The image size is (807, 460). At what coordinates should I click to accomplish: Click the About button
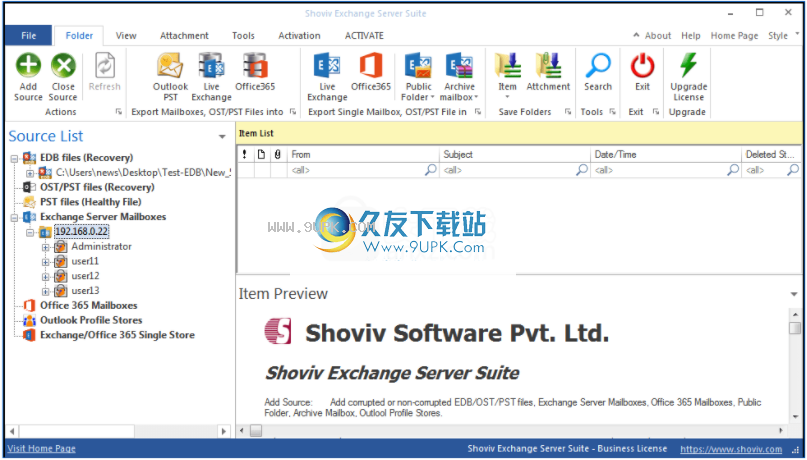658,36
